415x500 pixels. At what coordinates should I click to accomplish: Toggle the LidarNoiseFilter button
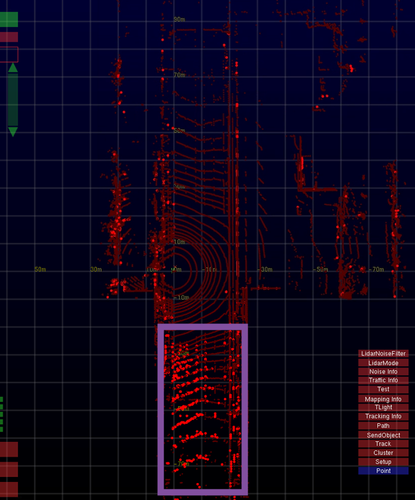tap(383, 354)
